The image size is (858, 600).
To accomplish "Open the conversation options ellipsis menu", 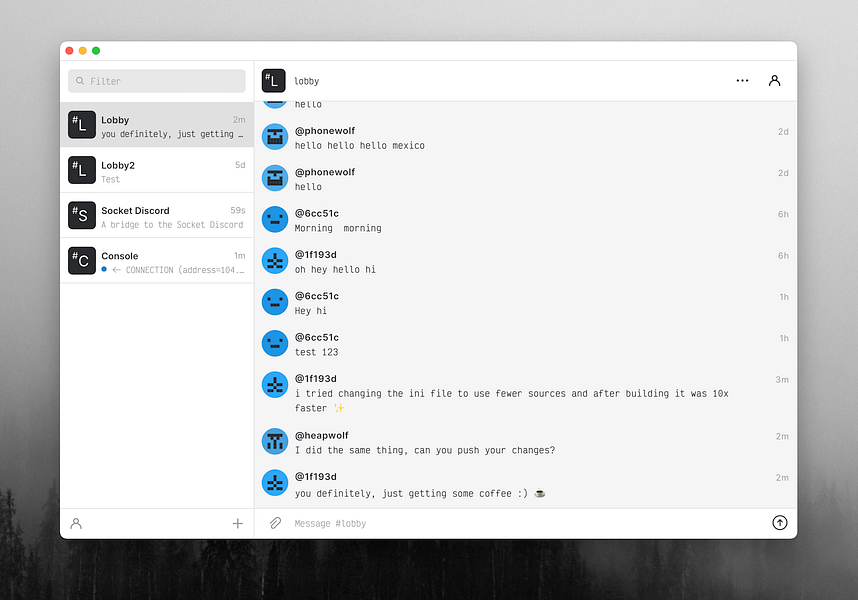I will point(742,80).
